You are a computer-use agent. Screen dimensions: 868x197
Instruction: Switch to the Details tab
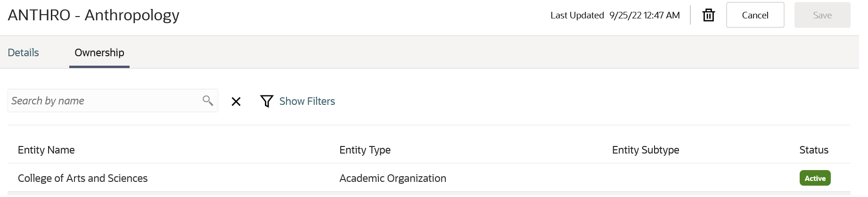[24, 52]
